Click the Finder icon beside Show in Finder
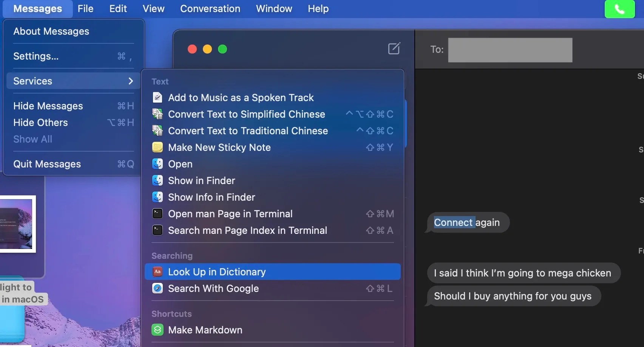 (157, 180)
